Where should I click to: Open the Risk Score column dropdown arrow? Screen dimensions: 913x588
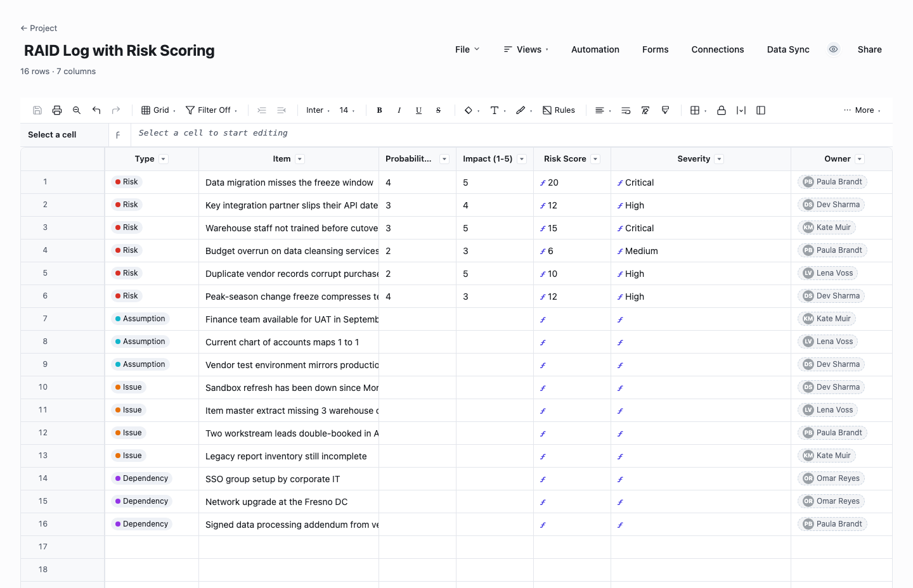pyautogui.click(x=595, y=159)
